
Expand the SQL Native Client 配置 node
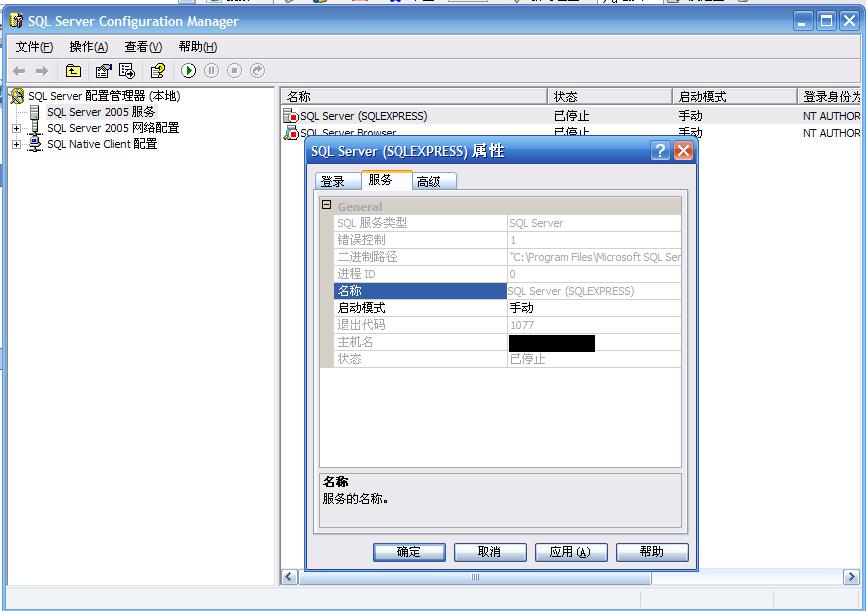click(17, 144)
